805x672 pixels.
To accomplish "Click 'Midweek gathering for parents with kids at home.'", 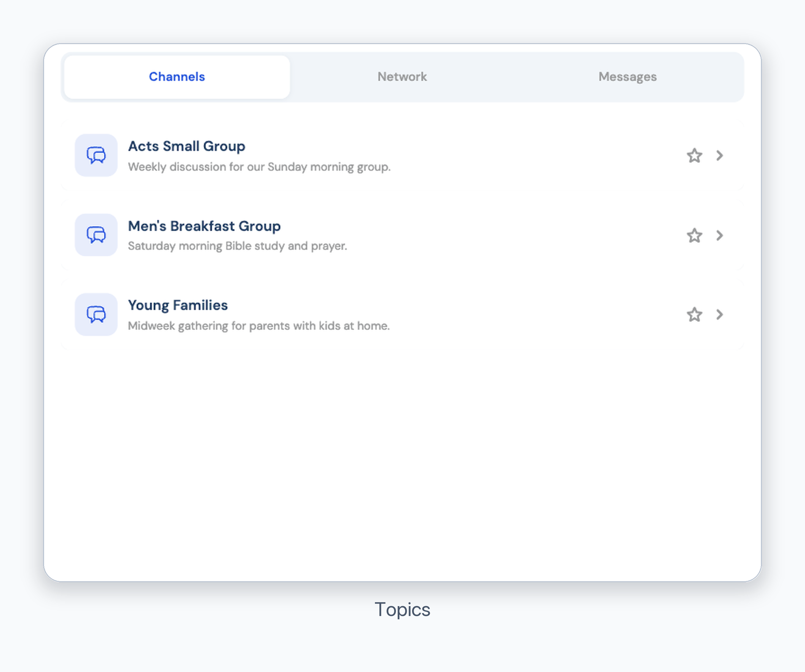I will [x=259, y=326].
